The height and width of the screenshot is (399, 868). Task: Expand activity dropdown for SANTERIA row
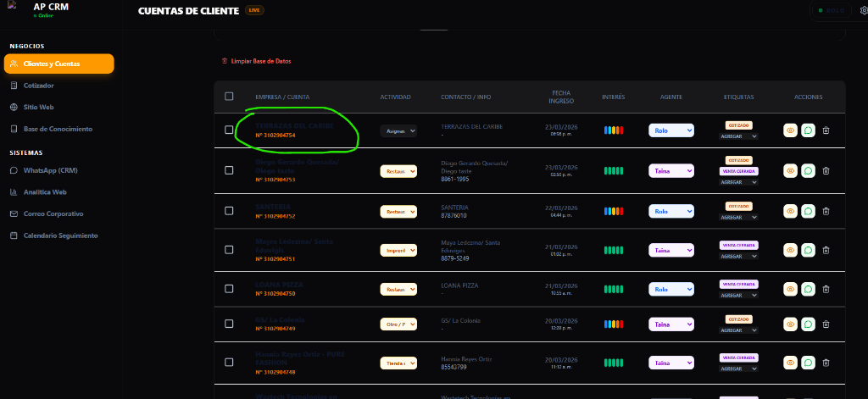coord(398,210)
